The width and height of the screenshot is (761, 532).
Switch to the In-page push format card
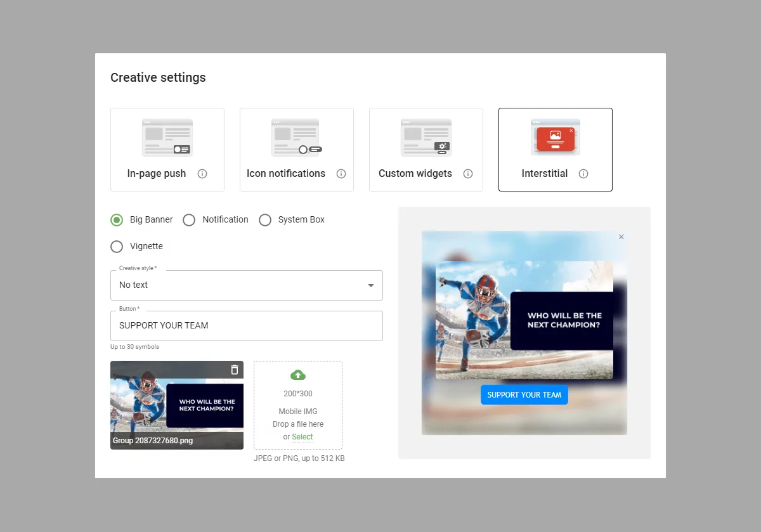point(167,150)
